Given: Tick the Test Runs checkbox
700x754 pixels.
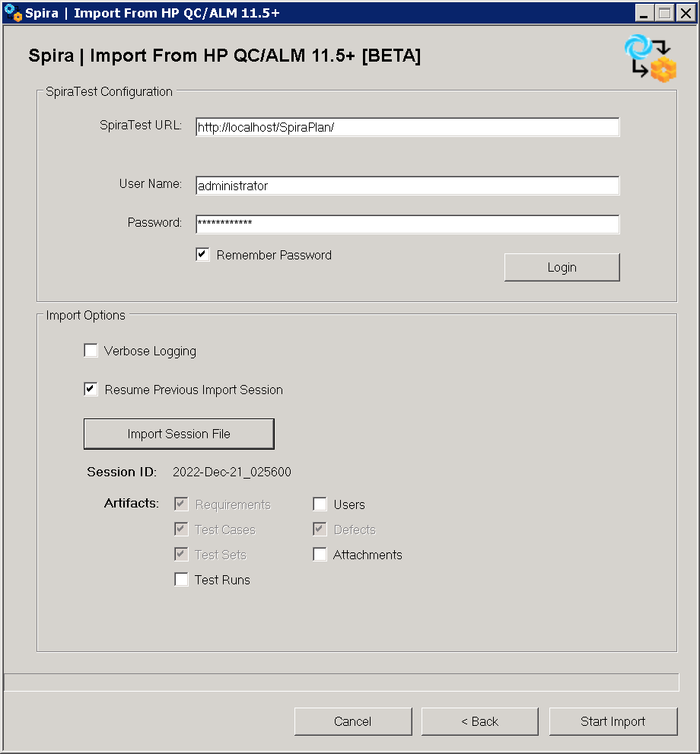Looking at the screenshot, I should pyautogui.click(x=182, y=580).
